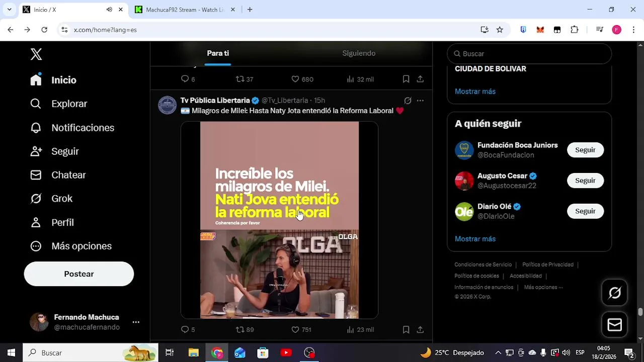The height and width of the screenshot is (362, 644).
Task: Show hidden system tray icons
Action: pos(498,353)
